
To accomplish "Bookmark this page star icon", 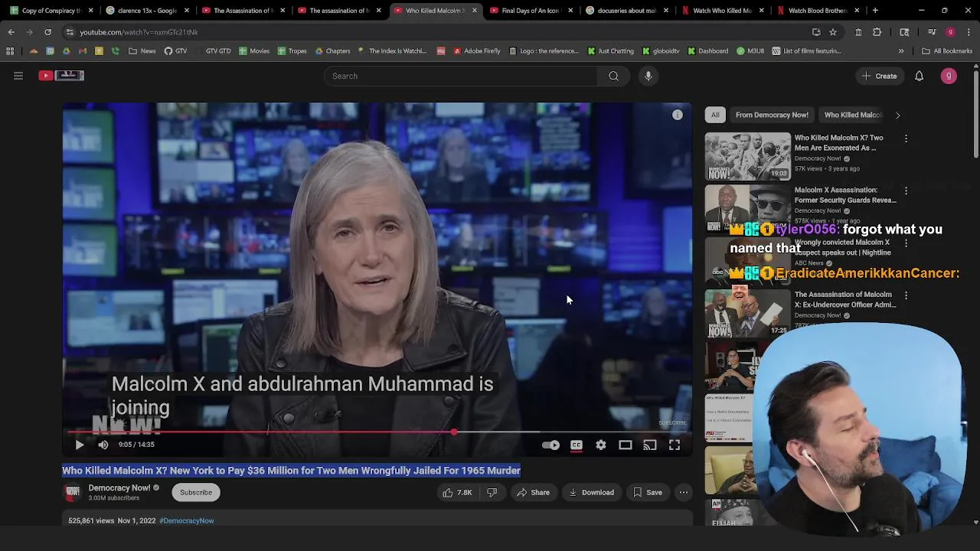I will pyautogui.click(x=833, y=32).
